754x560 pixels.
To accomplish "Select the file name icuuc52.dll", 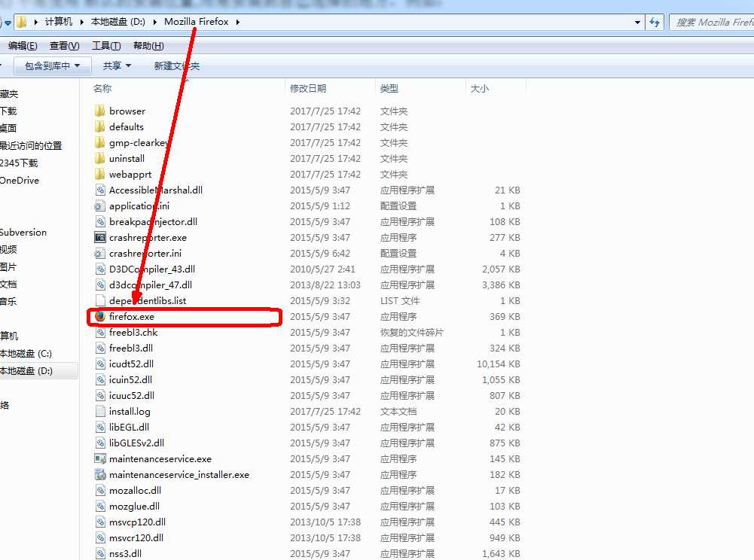I will pos(132,396).
